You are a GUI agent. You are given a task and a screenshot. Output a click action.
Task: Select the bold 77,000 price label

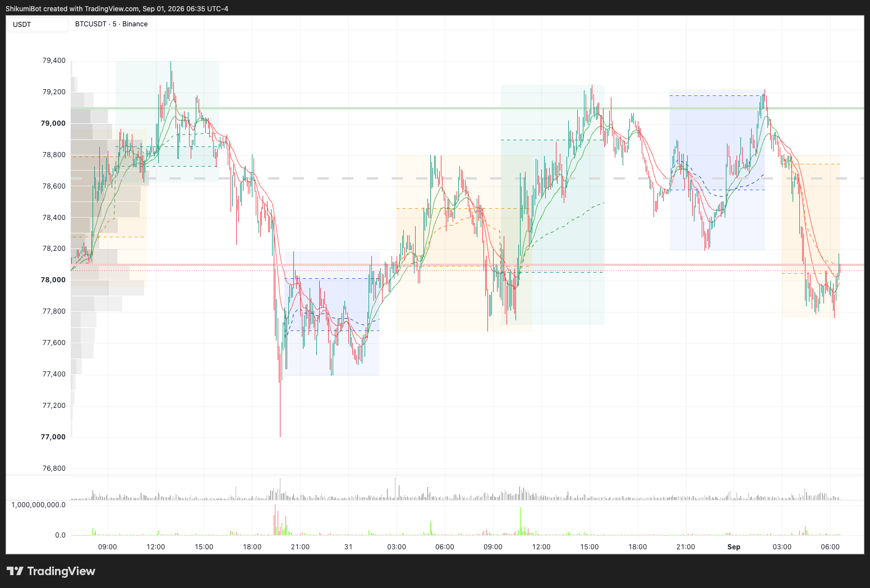click(x=53, y=437)
